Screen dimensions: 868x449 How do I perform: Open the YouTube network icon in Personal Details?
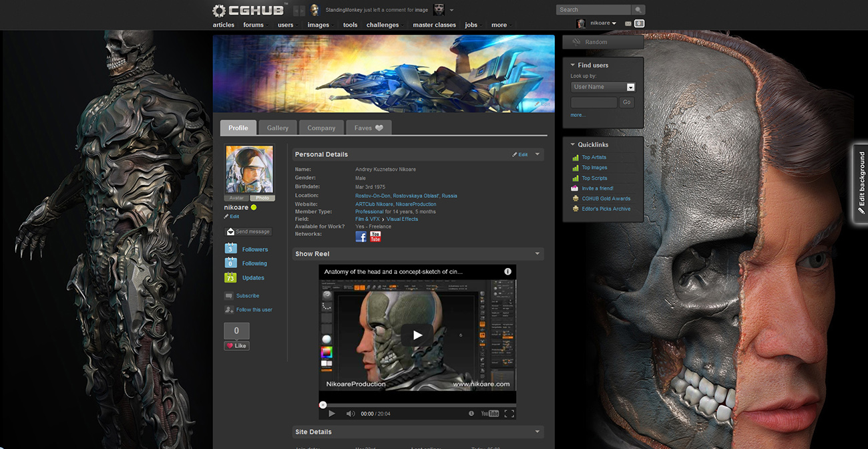(x=375, y=237)
